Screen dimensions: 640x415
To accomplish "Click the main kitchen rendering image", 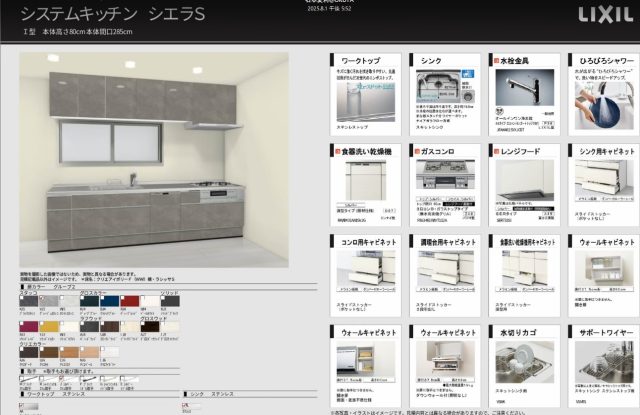I will pyautogui.click(x=165, y=160).
